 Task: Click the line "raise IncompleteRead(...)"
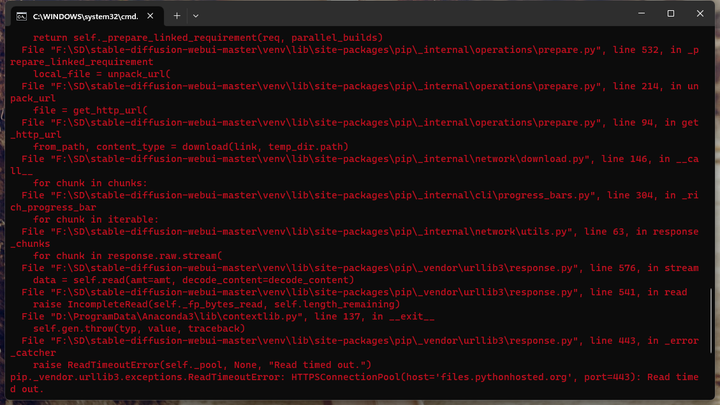pos(216,304)
